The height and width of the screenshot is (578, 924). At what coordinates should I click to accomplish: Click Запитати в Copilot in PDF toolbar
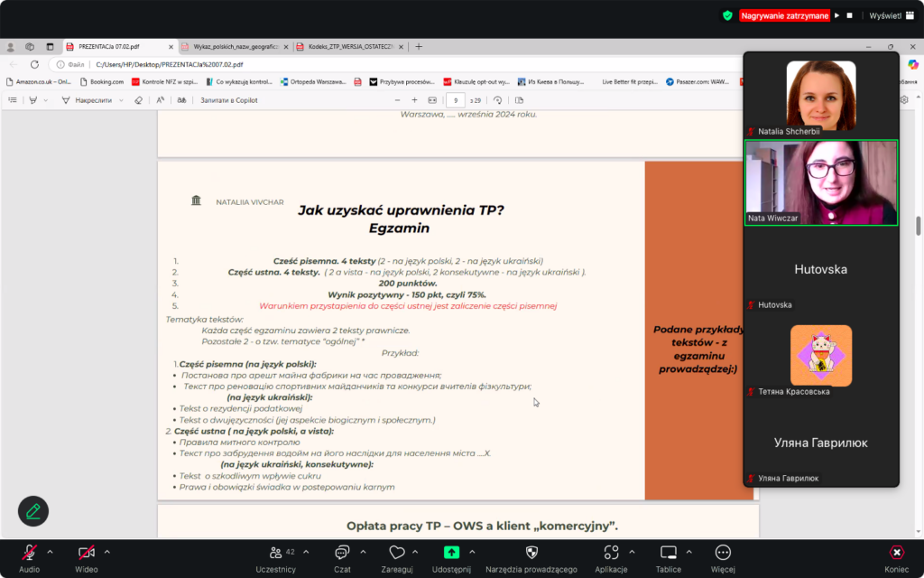(x=228, y=100)
